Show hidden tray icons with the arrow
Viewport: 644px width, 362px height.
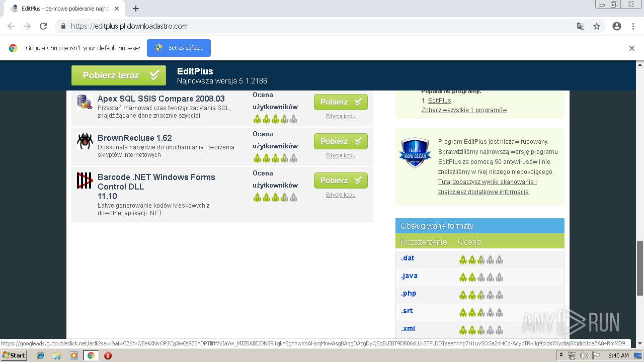pos(561,355)
